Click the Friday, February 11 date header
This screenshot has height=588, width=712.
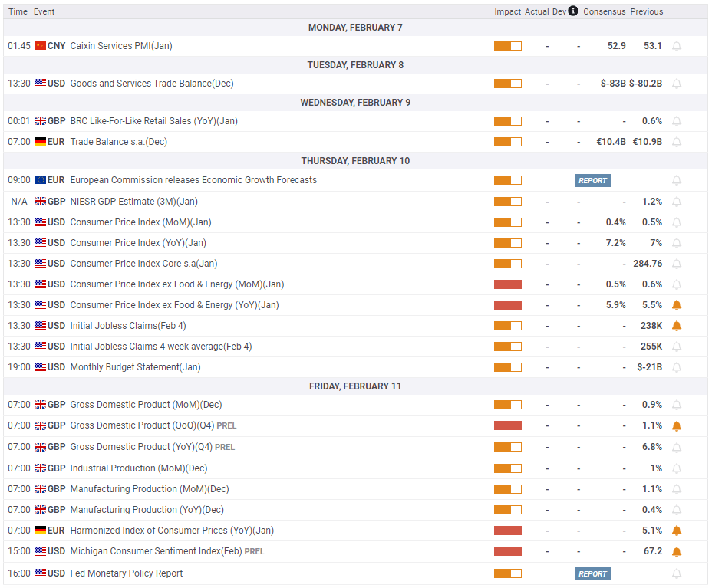(355, 386)
